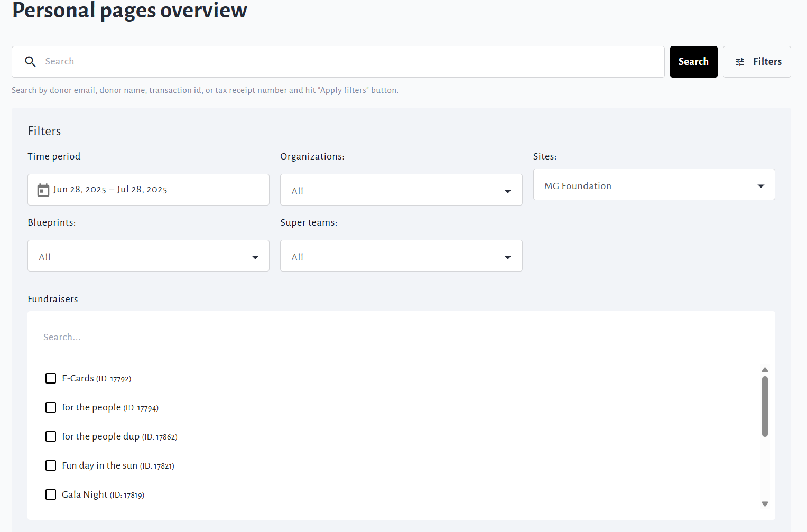Click scroll down arrow in Fundraisers list
807x532 pixels.
(x=764, y=504)
